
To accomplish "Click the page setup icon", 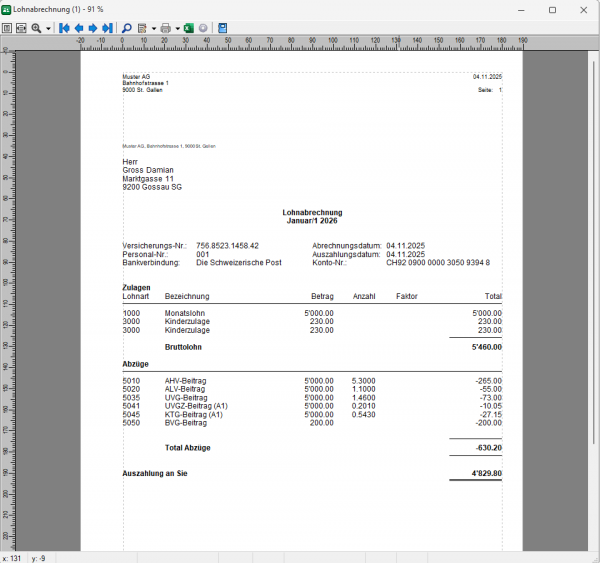I will (142, 28).
